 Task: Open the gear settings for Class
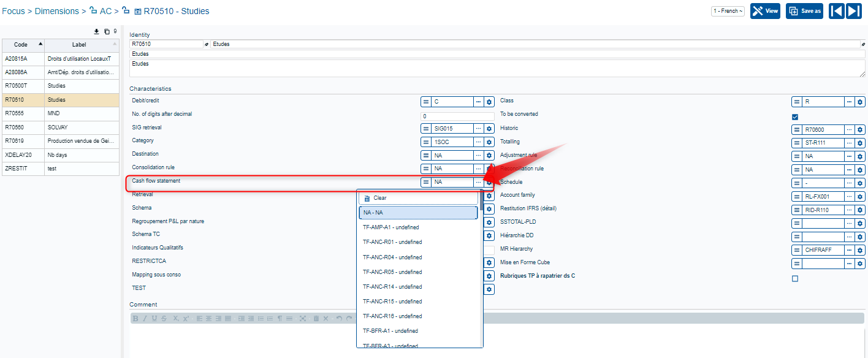[x=860, y=102]
